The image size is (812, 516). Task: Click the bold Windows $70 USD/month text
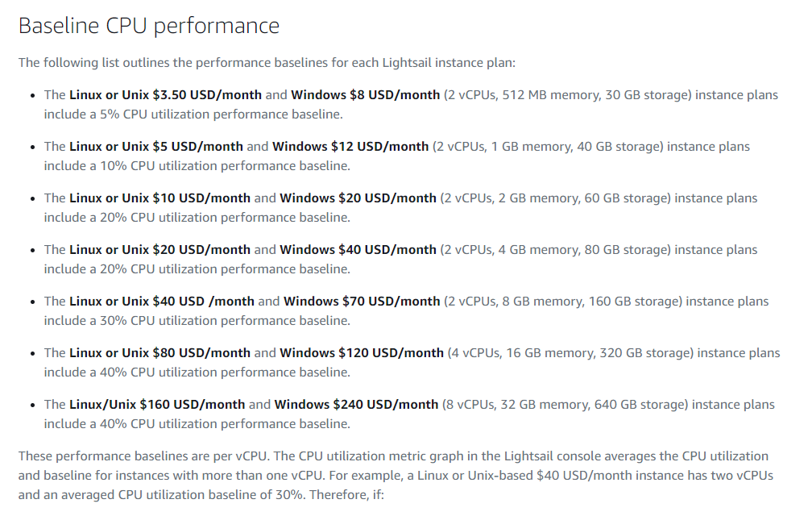point(362,302)
